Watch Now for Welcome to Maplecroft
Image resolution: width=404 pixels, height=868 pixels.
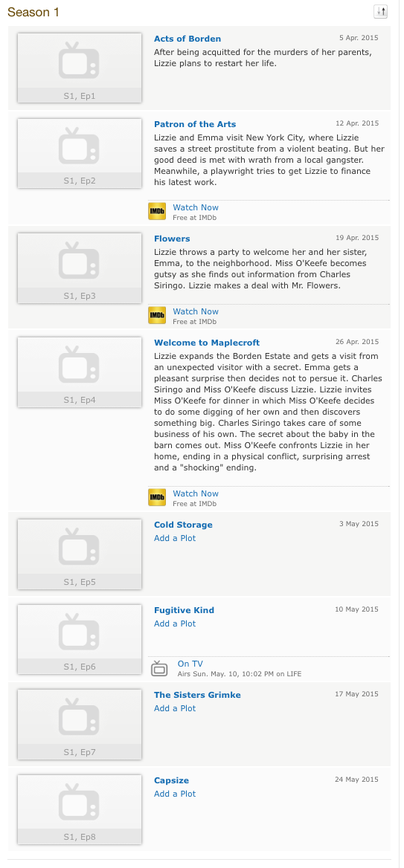(196, 493)
